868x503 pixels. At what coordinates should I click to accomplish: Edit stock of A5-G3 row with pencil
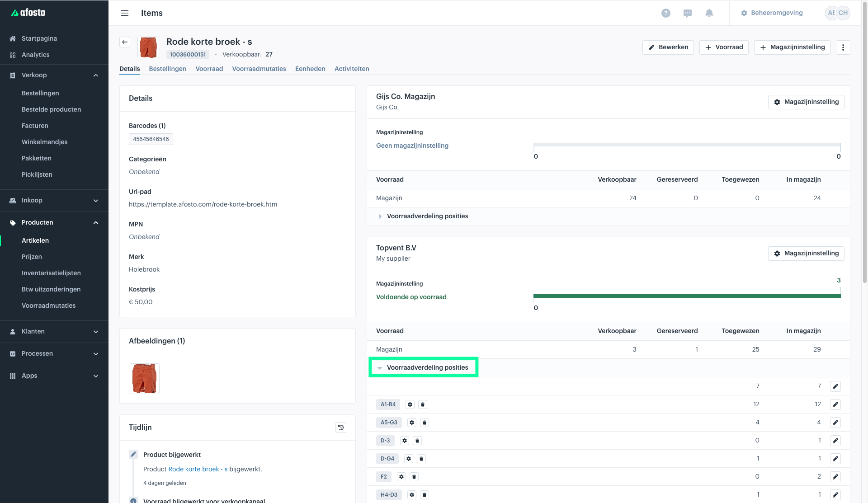(x=835, y=423)
